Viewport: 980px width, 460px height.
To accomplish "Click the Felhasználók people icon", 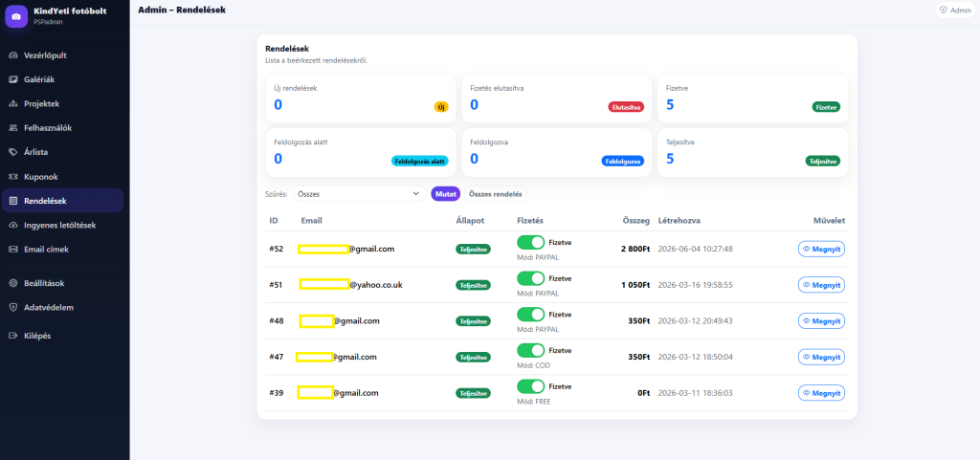I will 13,128.
